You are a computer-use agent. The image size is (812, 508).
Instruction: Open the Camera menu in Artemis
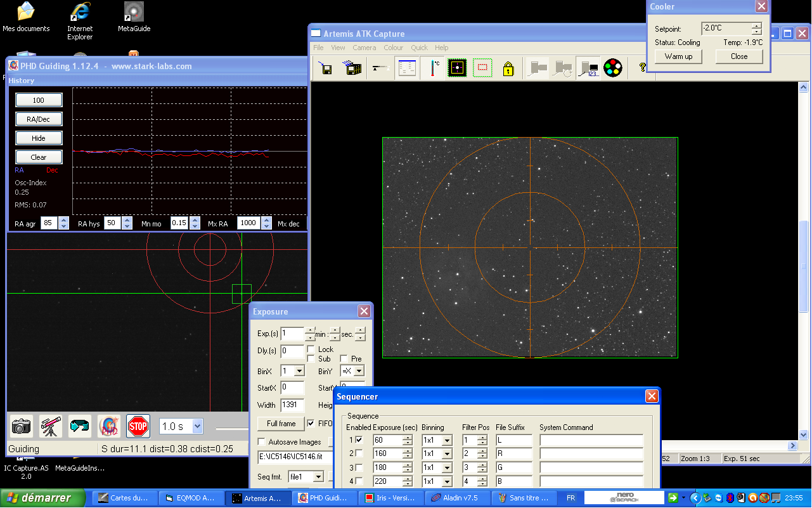click(364, 48)
